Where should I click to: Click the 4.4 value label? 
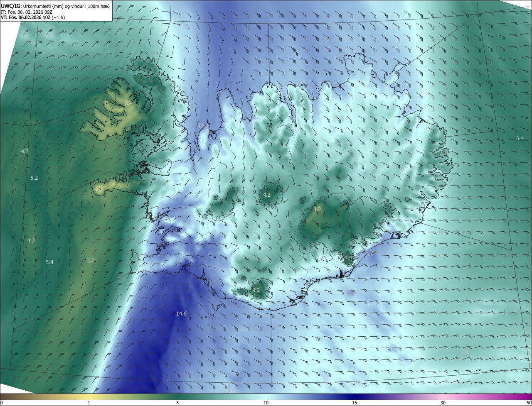click(348, 257)
